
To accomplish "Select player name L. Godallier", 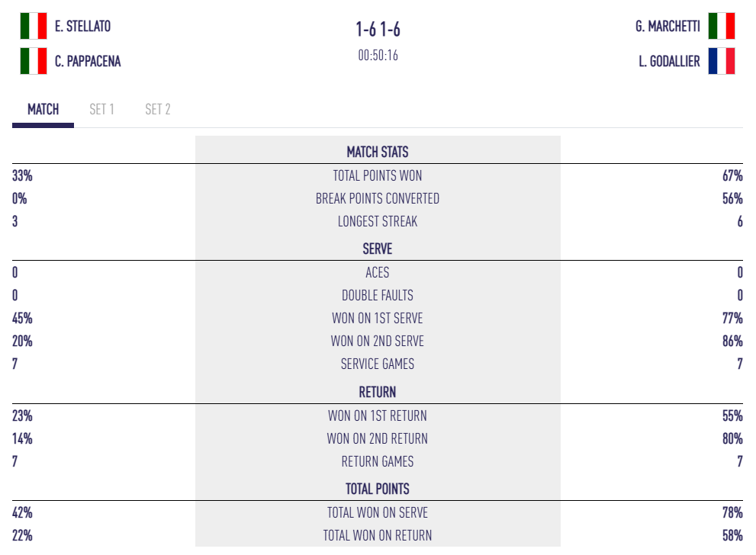I will pyautogui.click(x=669, y=61).
